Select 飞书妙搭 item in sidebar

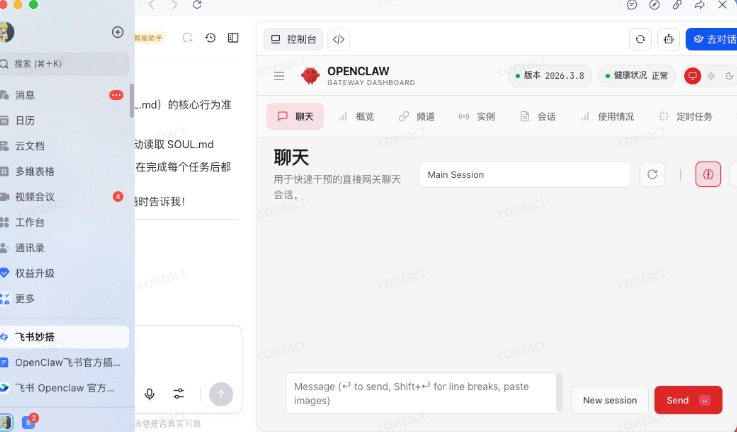64,337
